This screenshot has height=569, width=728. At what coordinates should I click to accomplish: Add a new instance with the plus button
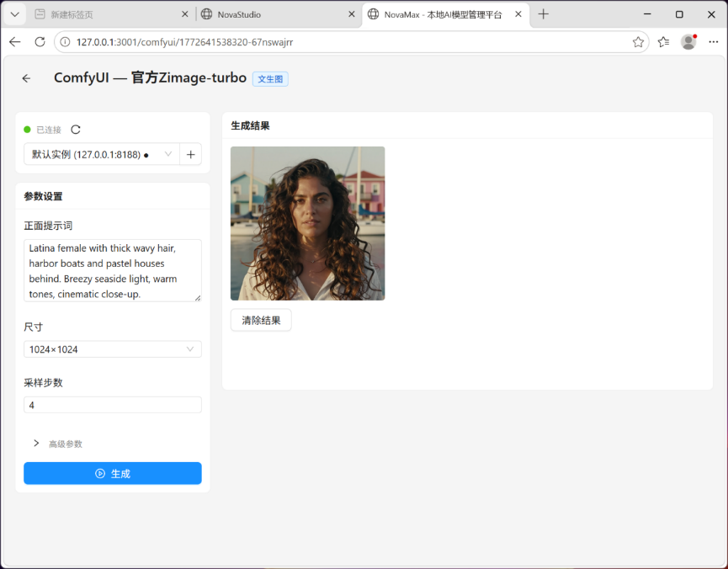(190, 155)
